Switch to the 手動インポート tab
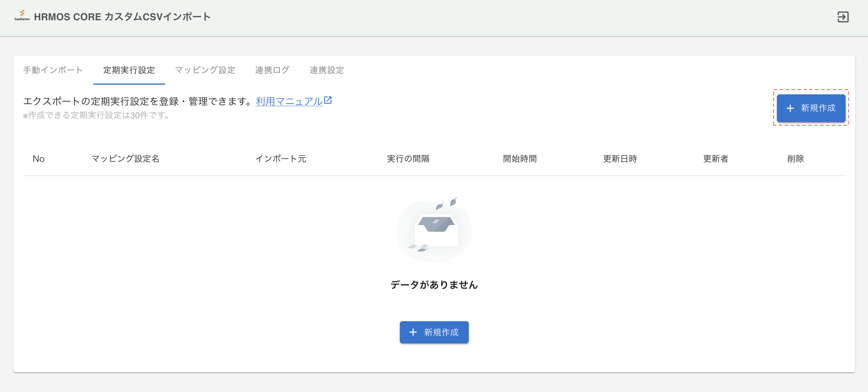The width and height of the screenshot is (868, 392). pos(53,70)
